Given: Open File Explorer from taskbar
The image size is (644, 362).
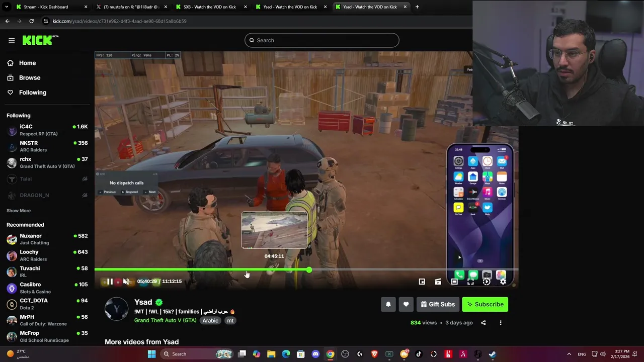Looking at the screenshot, I should [x=271, y=354].
